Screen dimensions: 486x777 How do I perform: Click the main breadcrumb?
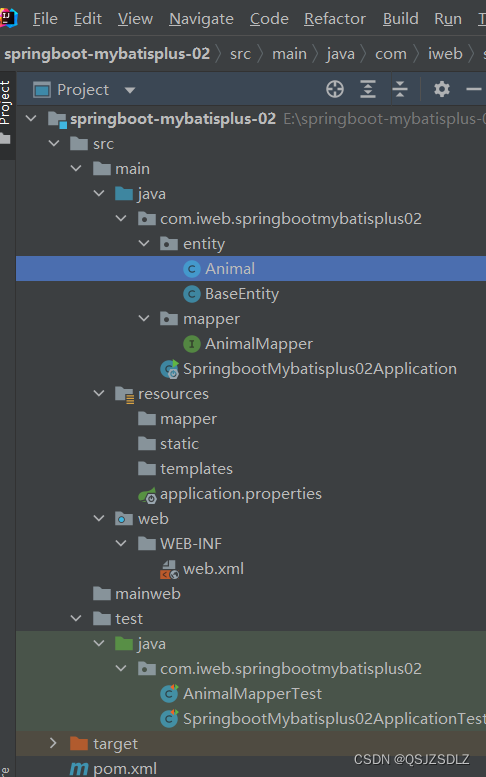[289, 54]
